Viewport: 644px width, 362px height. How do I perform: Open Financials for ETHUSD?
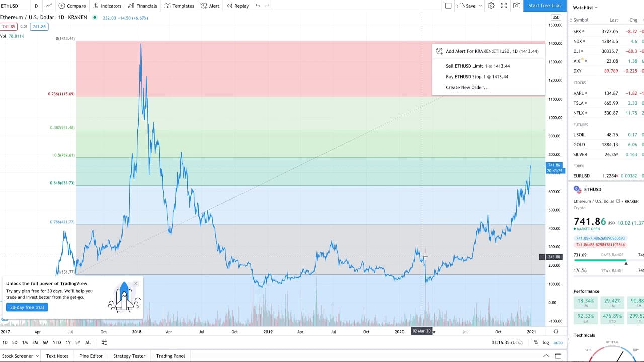click(x=142, y=6)
